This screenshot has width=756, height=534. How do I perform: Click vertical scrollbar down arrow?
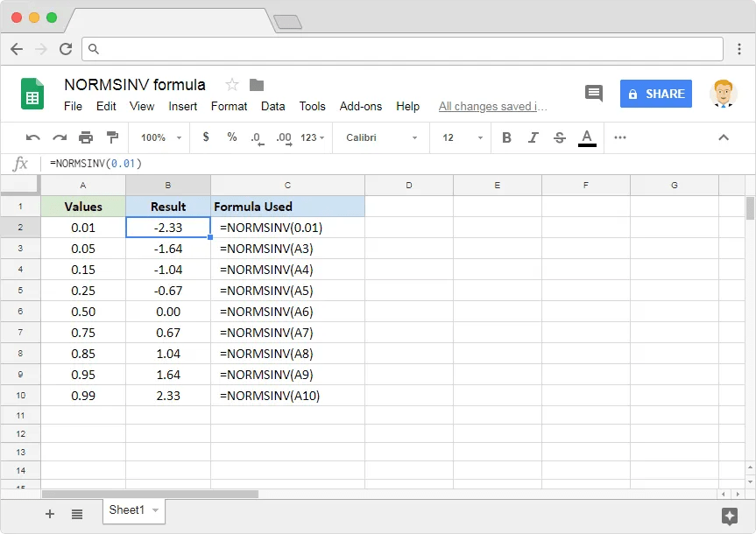pos(750,481)
